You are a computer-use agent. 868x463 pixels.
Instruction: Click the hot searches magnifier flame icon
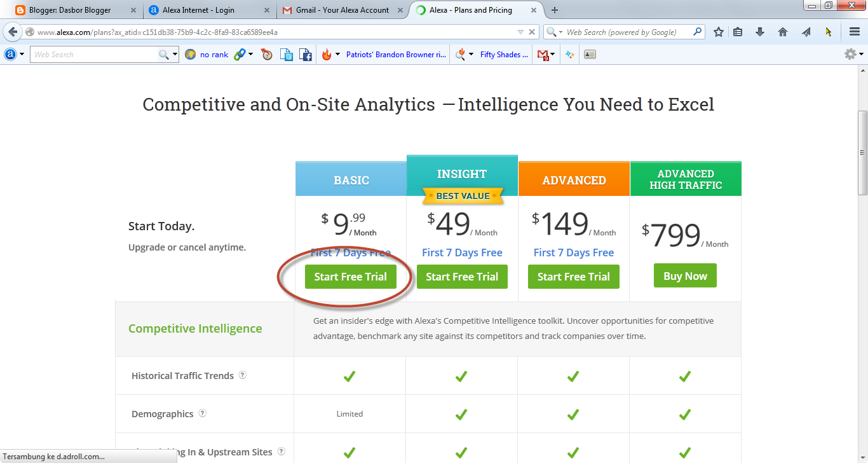click(461, 55)
